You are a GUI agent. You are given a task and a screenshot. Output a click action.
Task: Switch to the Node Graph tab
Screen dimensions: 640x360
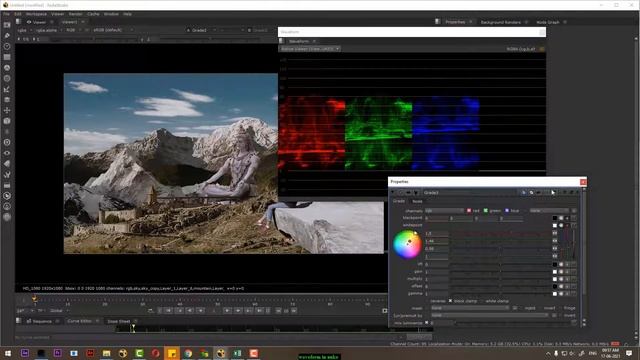tap(548, 22)
